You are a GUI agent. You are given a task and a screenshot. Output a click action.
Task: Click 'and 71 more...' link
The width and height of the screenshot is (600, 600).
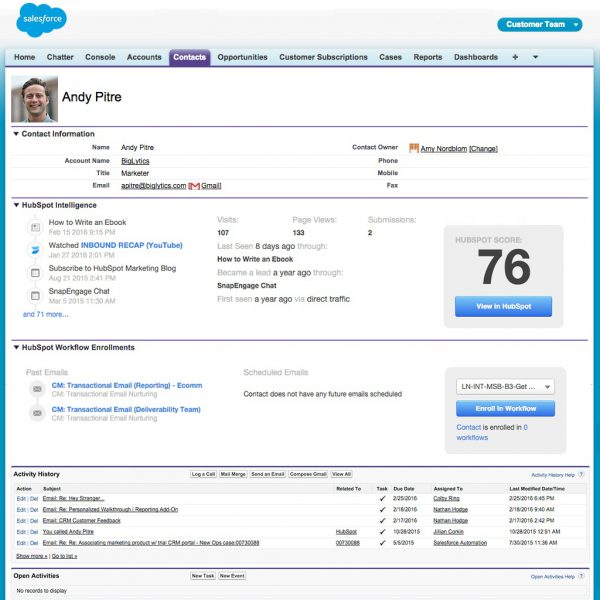click(x=46, y=314)
